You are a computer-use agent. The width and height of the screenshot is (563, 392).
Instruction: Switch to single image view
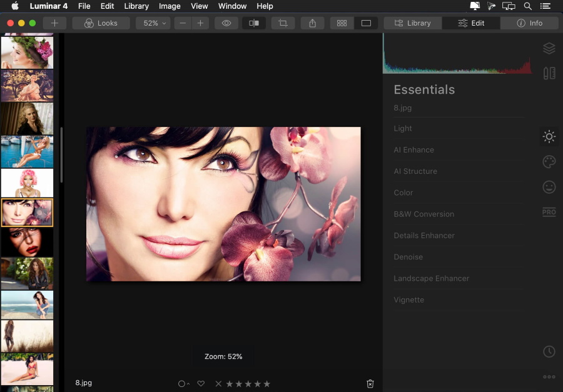click(x=366, y=23)
